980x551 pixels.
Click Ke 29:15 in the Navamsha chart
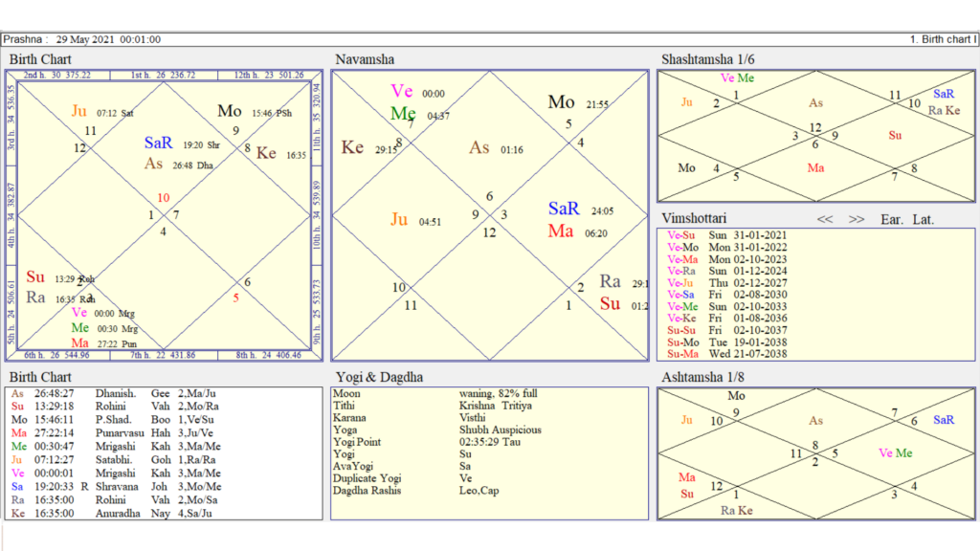(368, 148)
